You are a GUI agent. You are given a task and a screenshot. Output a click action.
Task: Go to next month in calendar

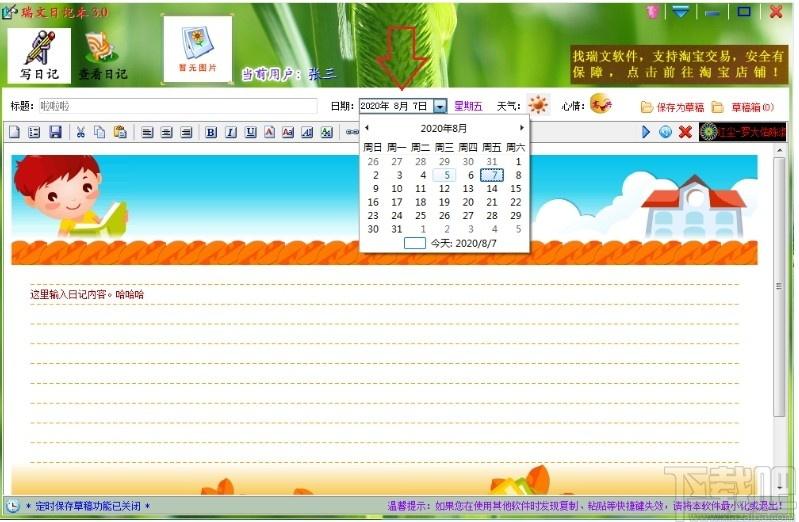click(x=521, y=128)
